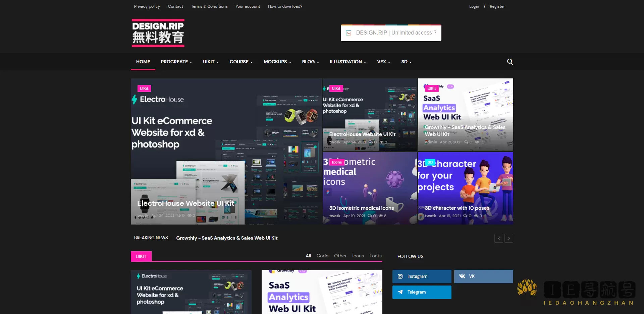644x314 pixels.
Task: Open the Instagram follow button
Action: coord(422,276)
